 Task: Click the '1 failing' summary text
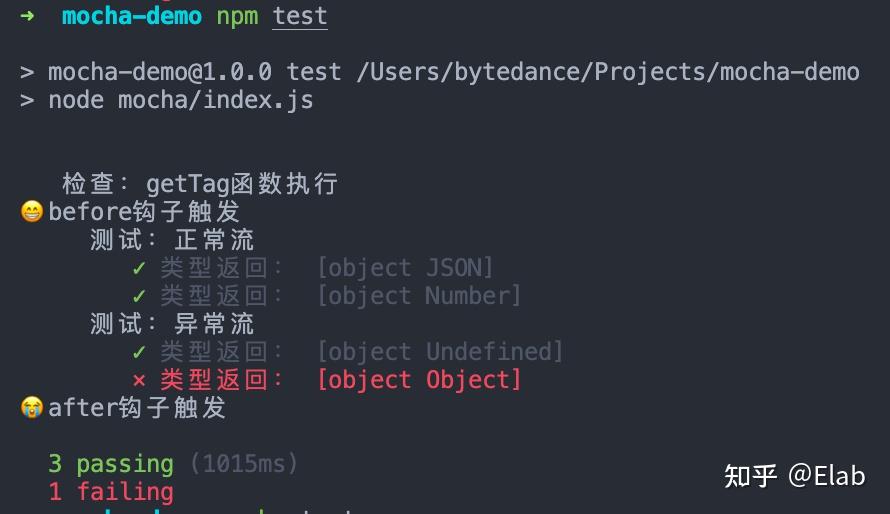(110, 492)
